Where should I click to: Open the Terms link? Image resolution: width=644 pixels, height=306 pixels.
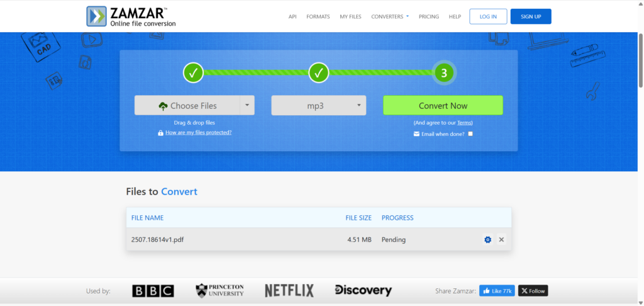point(464,123)
